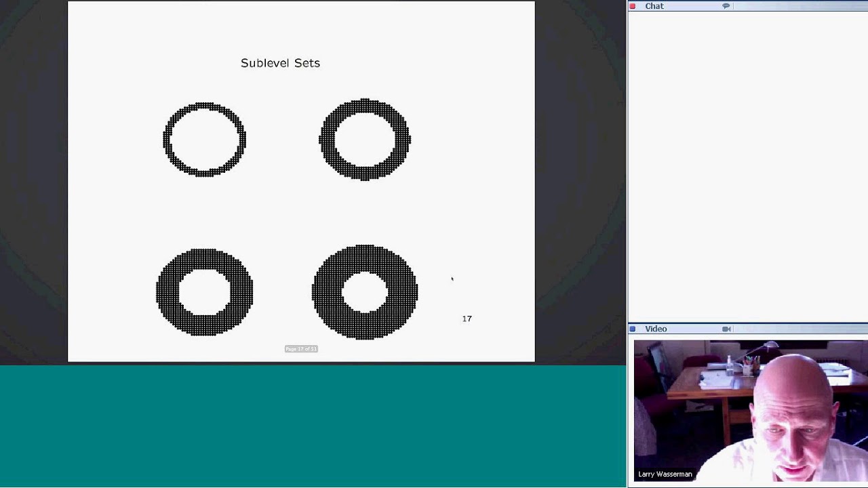The image size is (868, 488).
Task: Click the camera icon in Video panel header
Action: (x=726, y=329)
